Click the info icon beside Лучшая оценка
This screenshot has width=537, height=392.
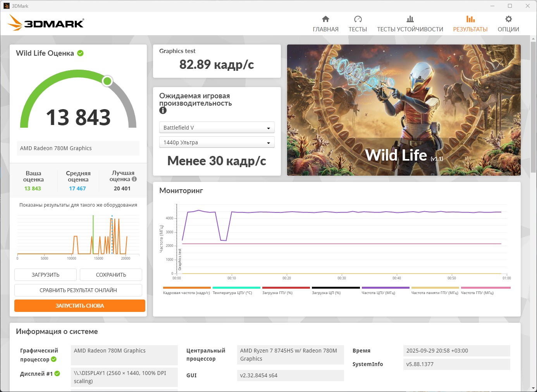[x=134, y=179]
